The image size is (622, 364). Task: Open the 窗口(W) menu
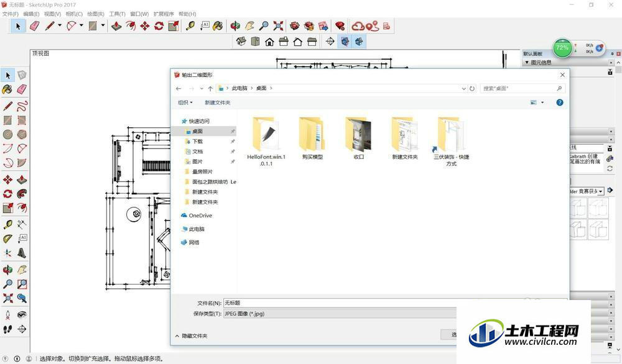[139, 14]
